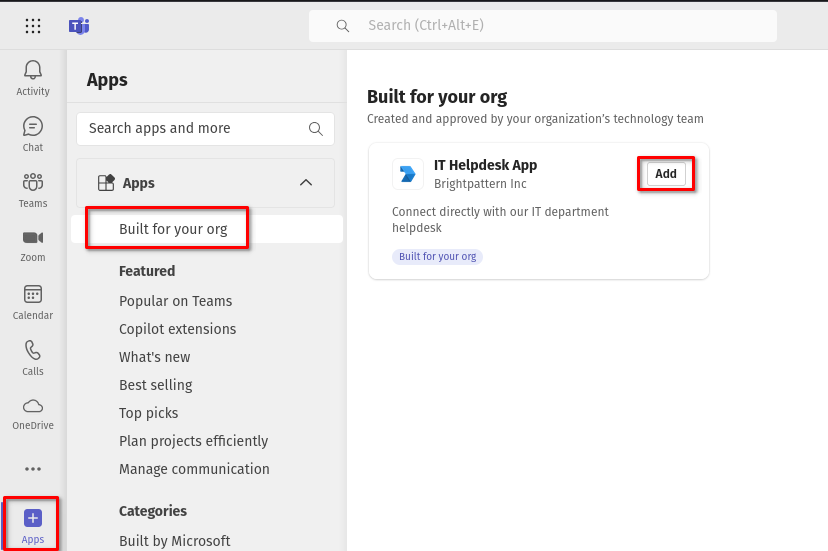Open Copilot extensions category
This screenshot has width=828, height=551.
pyautogui.click(x=177, y=329)
